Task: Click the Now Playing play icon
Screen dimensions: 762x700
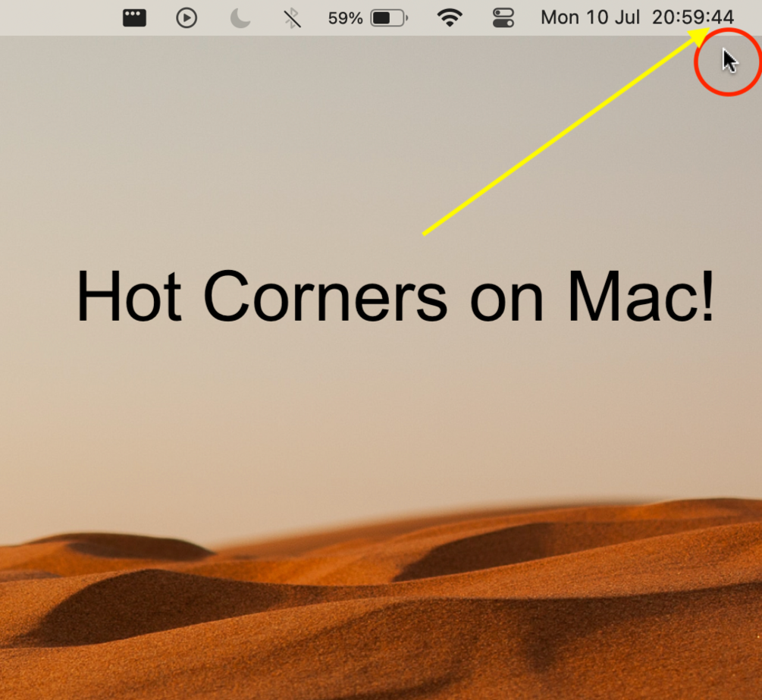Action: [x=187, y=18]
